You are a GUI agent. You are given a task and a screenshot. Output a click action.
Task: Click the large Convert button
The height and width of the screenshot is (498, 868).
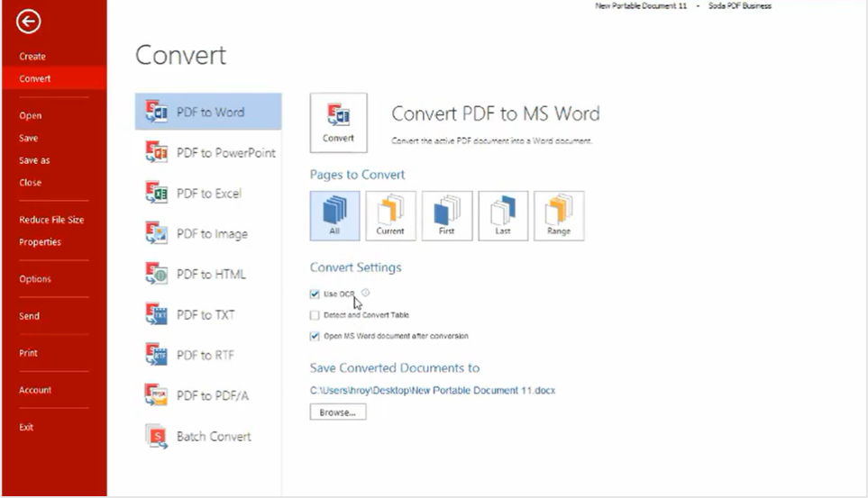click(x=338, y=122)
